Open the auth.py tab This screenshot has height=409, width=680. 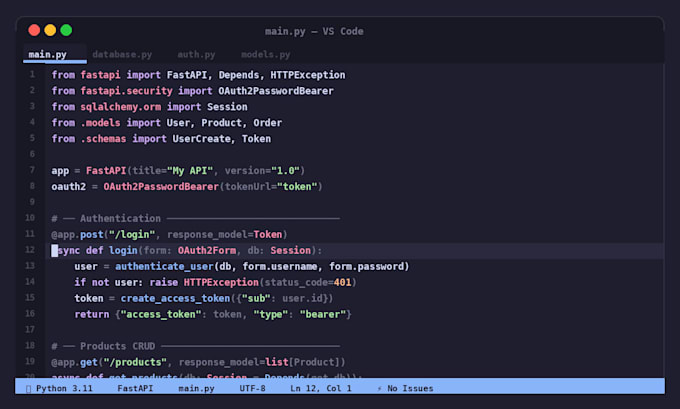pos(196,54)
